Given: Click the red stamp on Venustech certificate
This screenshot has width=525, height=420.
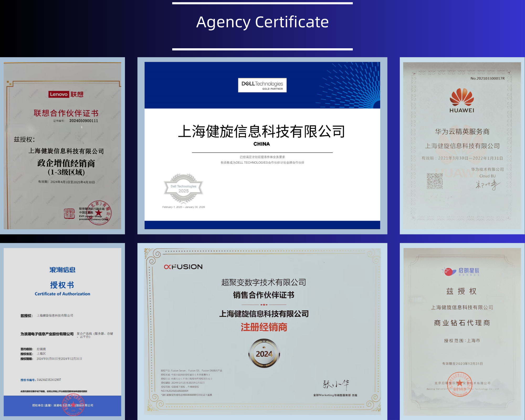Looking at the screenshot, I should (x=460, y=384).
